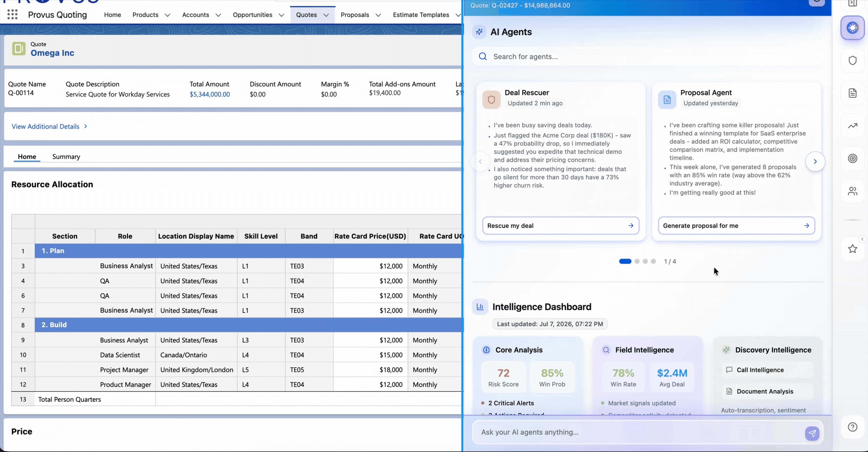Viewport: 868px width, 452px height.
Task: Click the Discovery Intelligence sparkle icon
Action: pyautogui.click(x=726, y=350)
